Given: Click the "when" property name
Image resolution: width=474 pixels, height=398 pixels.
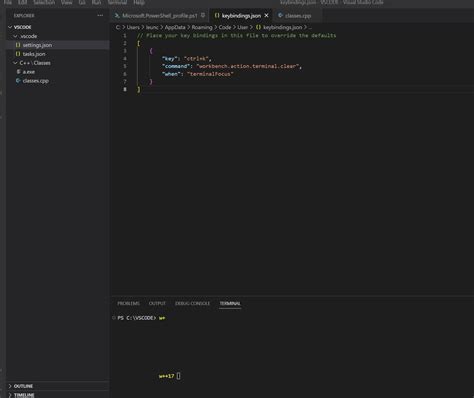Looking at the screenshot, I should [x=171, y=74].
